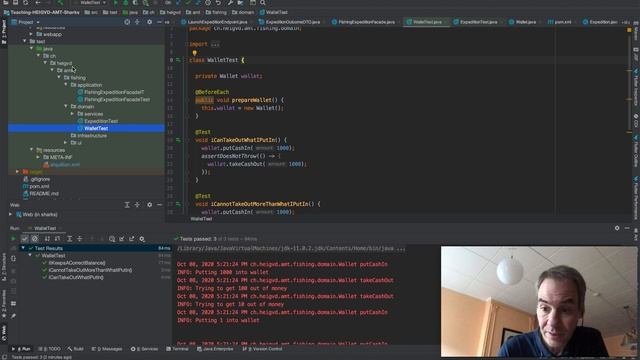Click the Debug bug icon in the top toolbar
This screenshot has width=640, height=360.
[126, 3]
